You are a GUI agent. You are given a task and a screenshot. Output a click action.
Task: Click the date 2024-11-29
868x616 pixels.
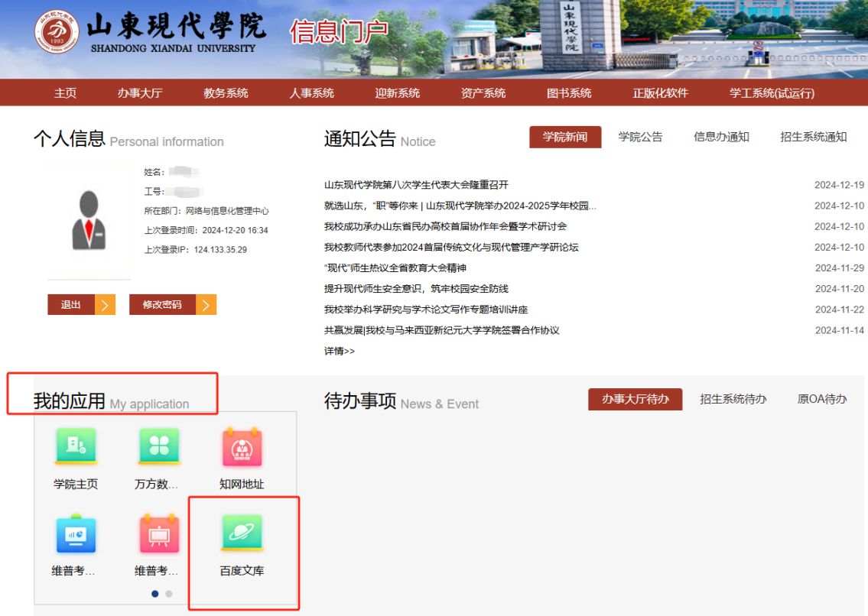click(x=839, y=267)
